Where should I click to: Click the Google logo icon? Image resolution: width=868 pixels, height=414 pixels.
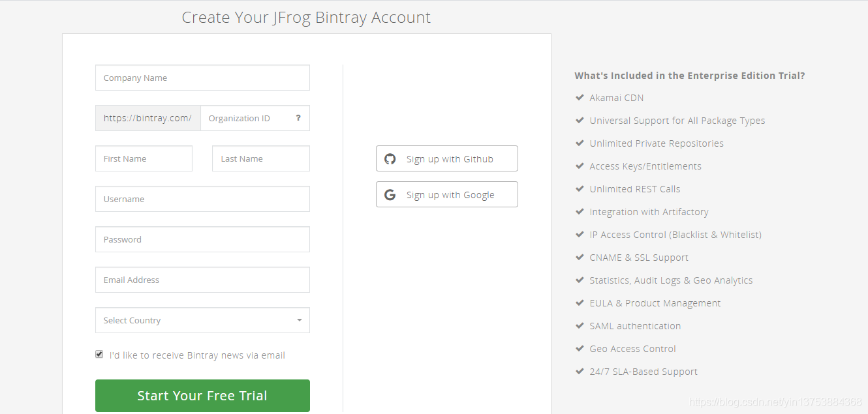[x=390, y=195]
